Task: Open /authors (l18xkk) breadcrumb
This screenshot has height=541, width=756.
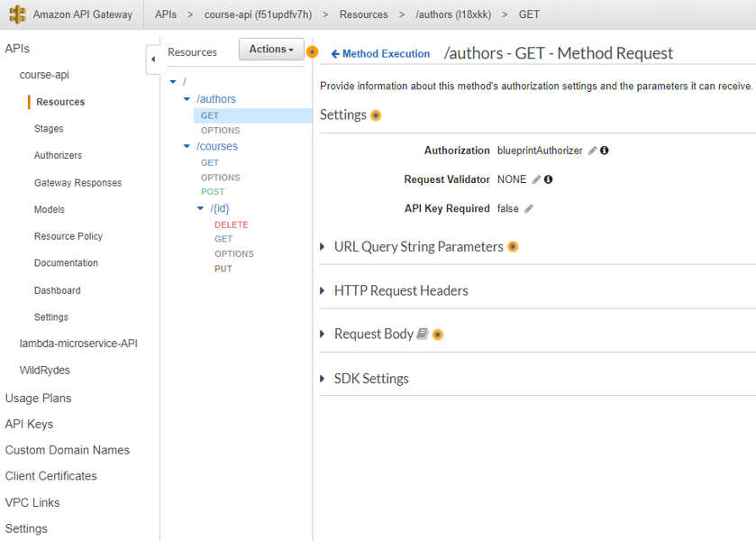Action: click(x=453, y=14)
